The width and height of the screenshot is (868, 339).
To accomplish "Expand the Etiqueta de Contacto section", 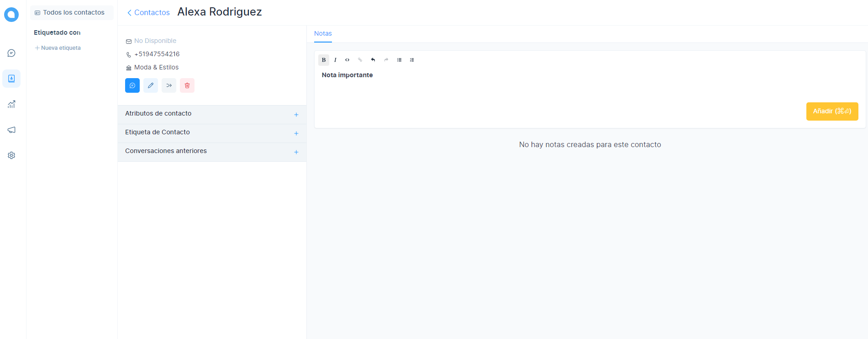I will pos(296,133).
